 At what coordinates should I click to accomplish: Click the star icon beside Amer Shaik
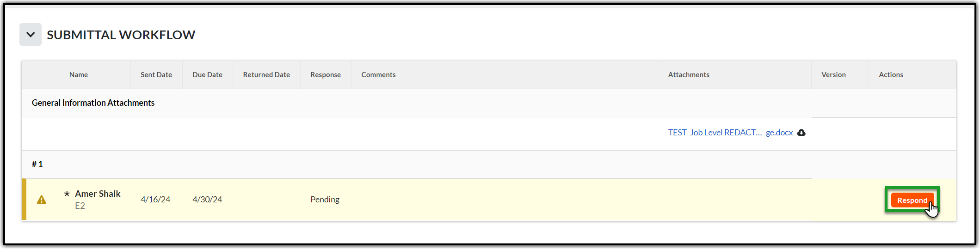[67, 194]
